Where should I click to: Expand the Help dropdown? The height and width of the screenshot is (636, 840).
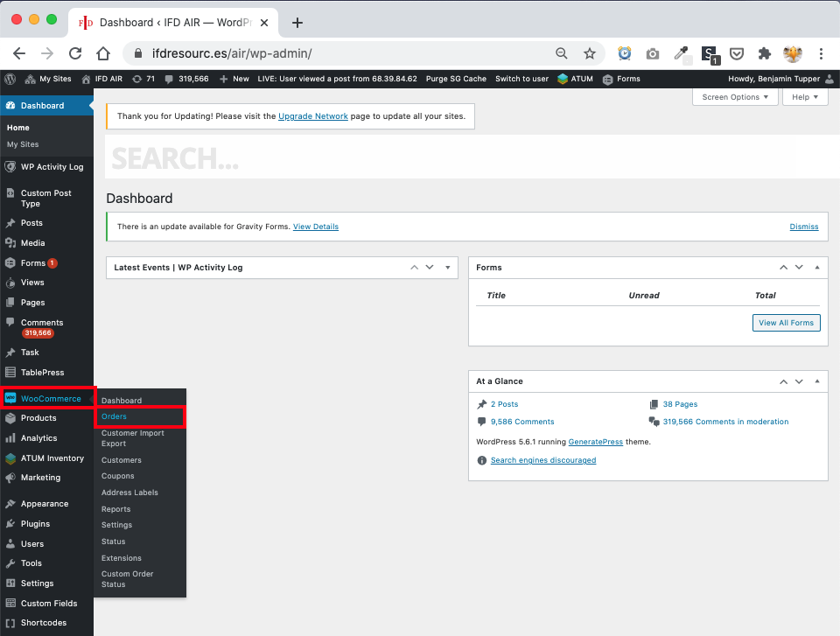pos(805,97)
